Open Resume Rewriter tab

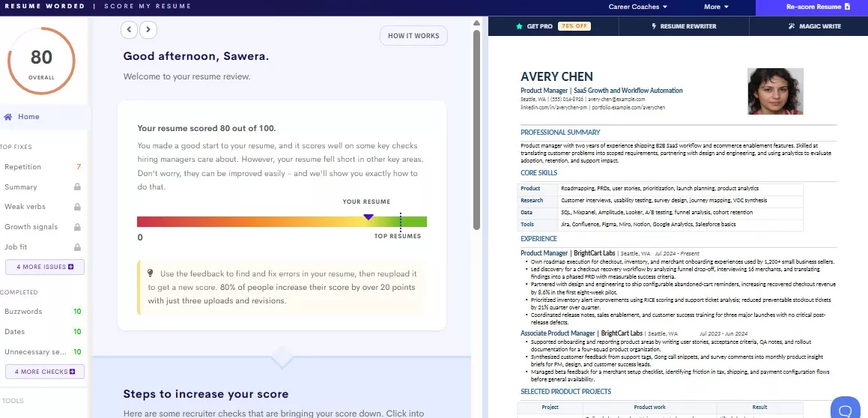[x=684, y=26]
